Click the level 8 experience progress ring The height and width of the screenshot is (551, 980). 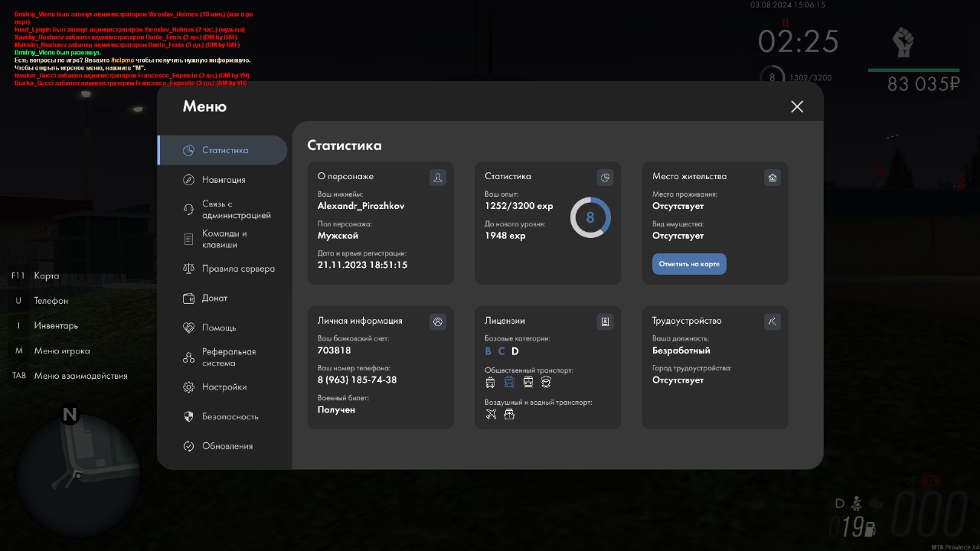coord(590,217)
